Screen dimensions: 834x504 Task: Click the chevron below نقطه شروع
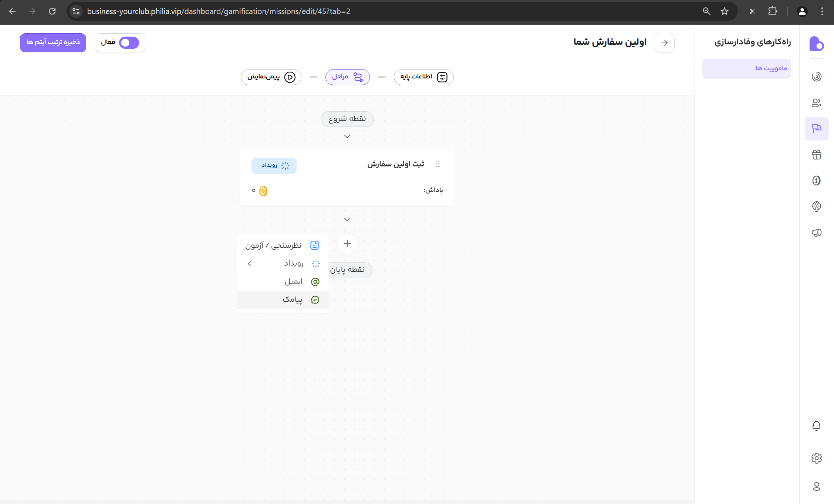point(347,136)
